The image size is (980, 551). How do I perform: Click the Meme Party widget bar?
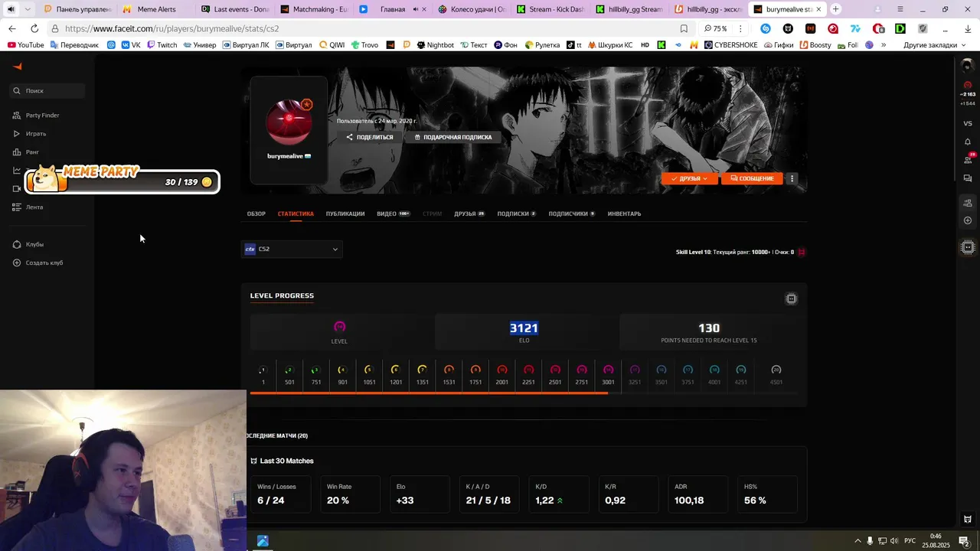[122, 181]
